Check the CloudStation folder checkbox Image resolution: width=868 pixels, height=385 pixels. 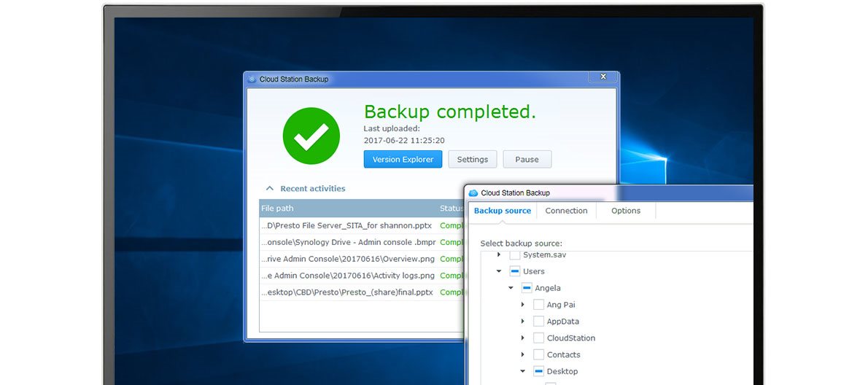tap(538, 338)
